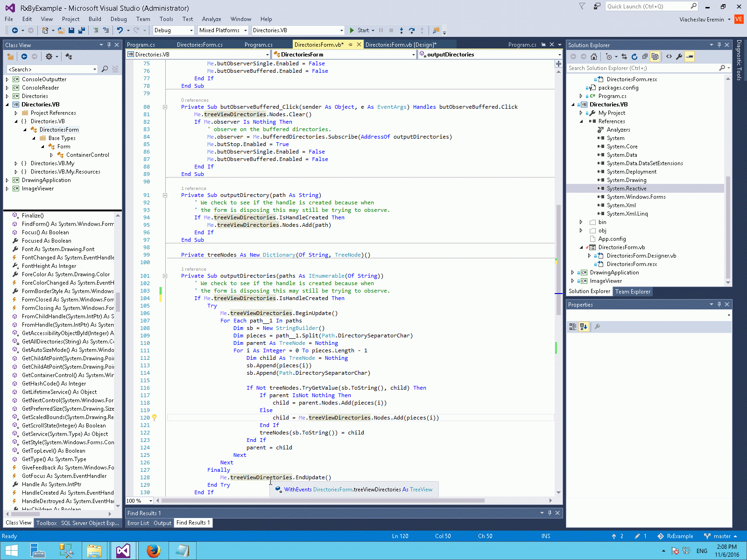The image size is (747, 560).
Task: Switch to the DirectoriesForm.cs tab
Action: tap(199, 45)
